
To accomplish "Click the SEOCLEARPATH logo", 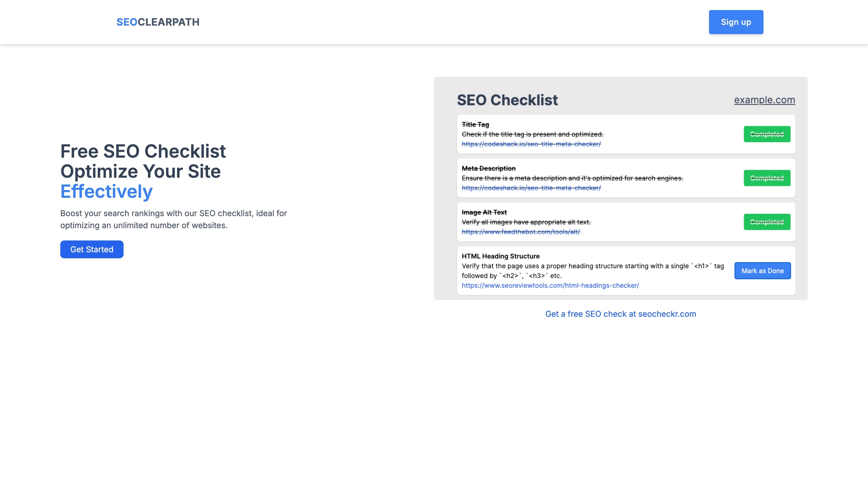I will (x=158, y=22).
